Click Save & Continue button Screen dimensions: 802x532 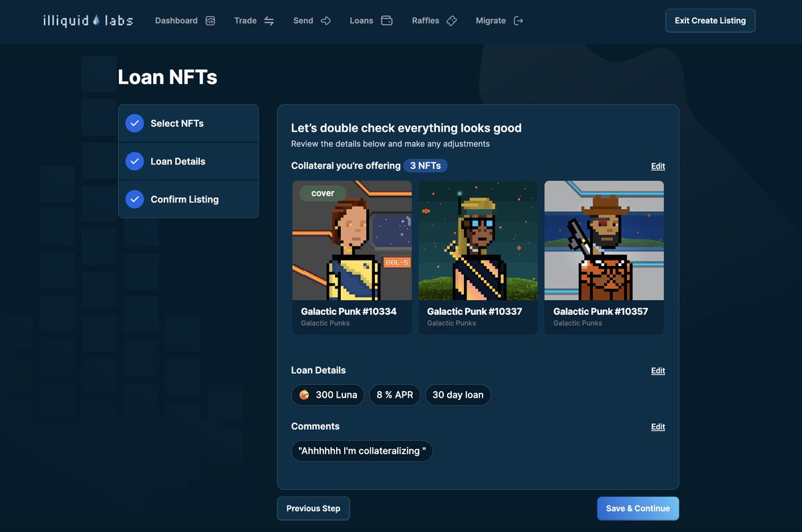638,509
